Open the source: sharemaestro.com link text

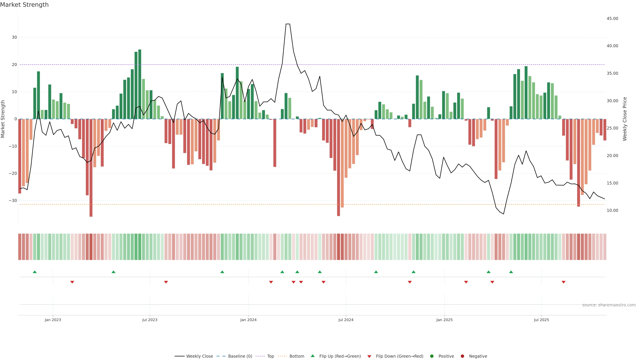(x=609, y=305)
